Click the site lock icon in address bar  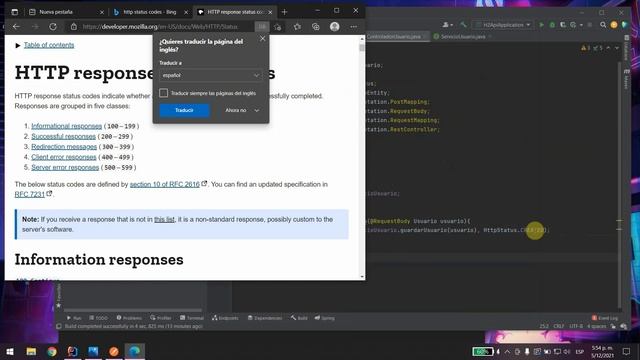pos(73,27)
